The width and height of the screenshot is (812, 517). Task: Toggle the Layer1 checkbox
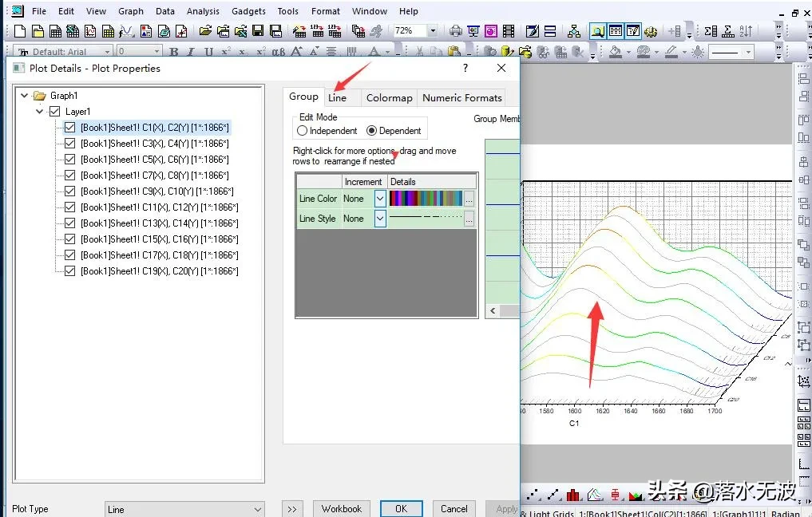click(x=54, y=112)
